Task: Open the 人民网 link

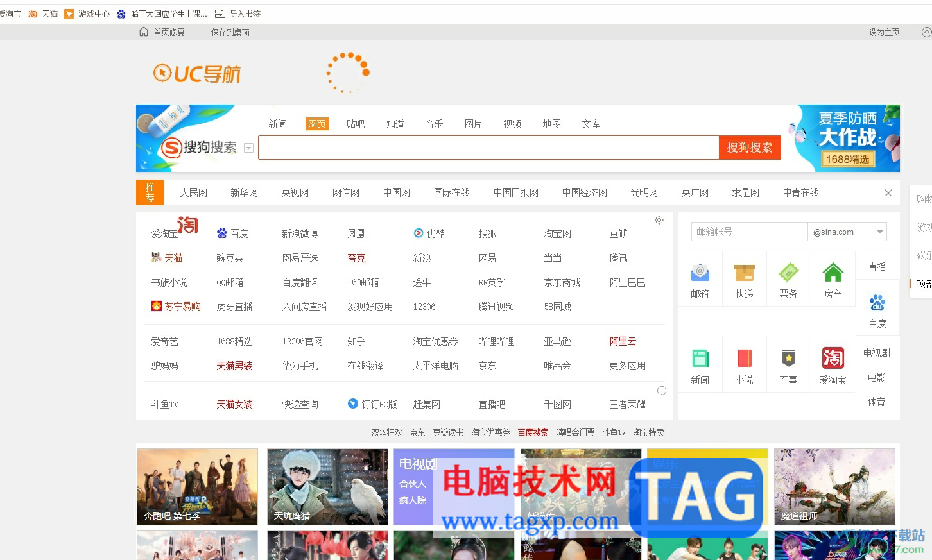Action: (194, 192)
